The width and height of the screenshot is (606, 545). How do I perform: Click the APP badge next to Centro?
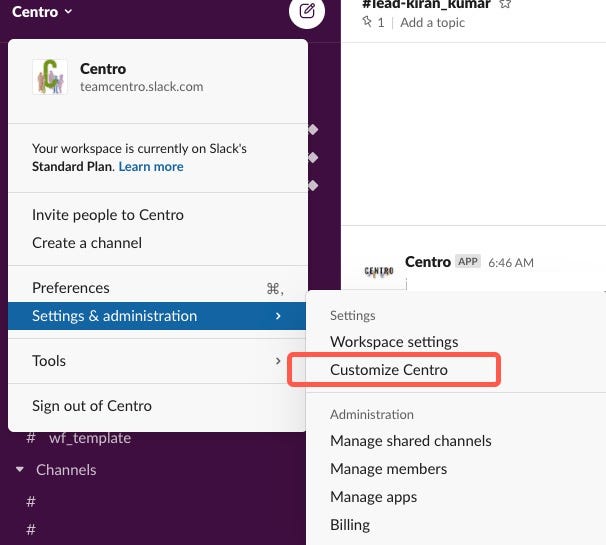(468, 262)
